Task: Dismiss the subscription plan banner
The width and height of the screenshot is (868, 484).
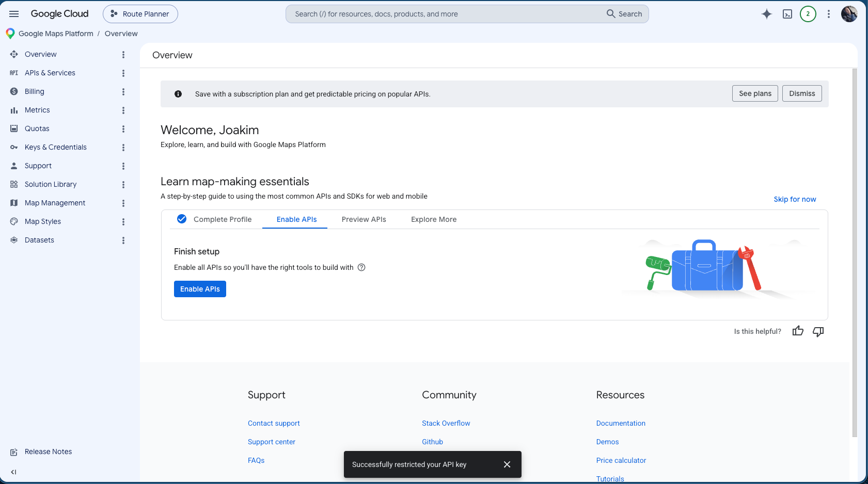Action: pyautogui.click(x=802, y=93)
